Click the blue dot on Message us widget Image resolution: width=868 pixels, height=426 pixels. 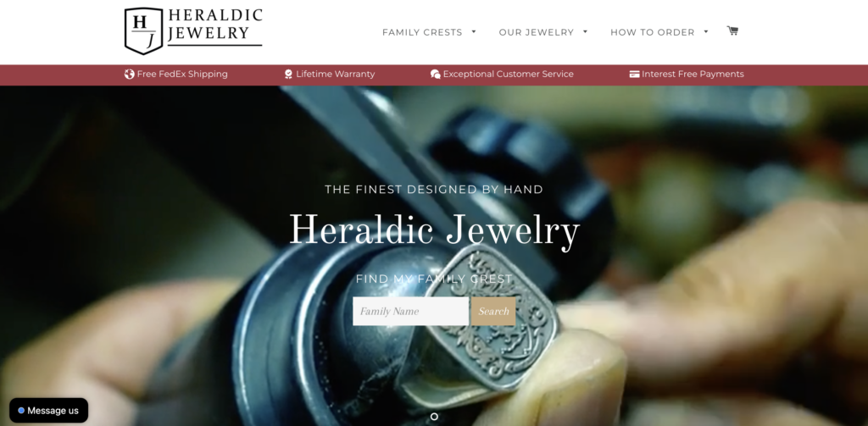[x=21, y=411]
